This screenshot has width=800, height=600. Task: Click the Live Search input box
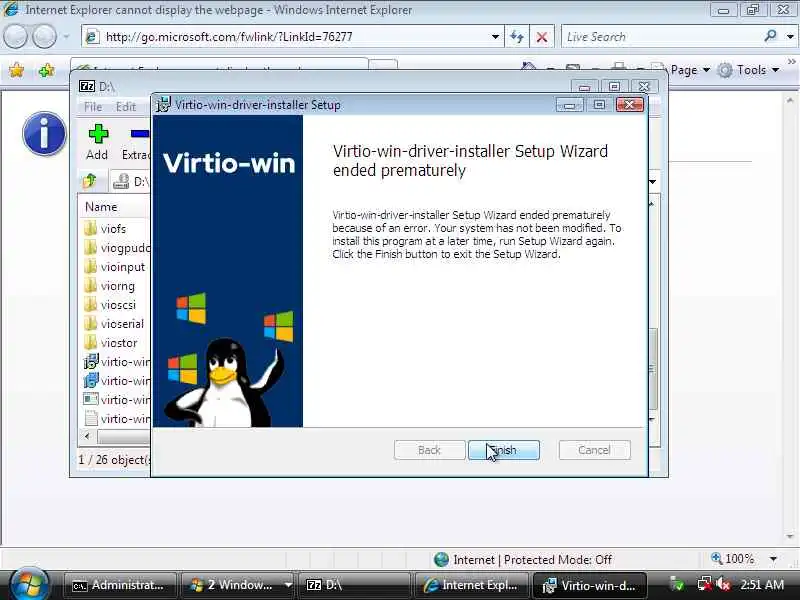661,37
